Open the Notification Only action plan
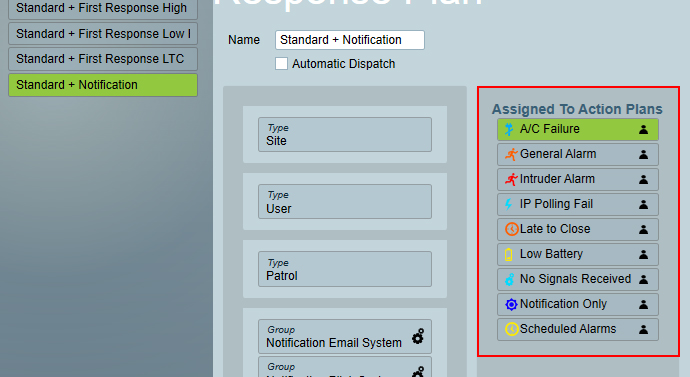This screenshot has width=690, height=377. (x=578, y=304)
